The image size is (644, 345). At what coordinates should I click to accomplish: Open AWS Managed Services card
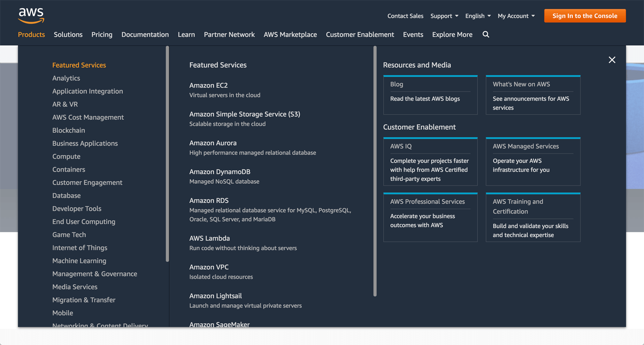pyautogui.click(x=533, y=162)
